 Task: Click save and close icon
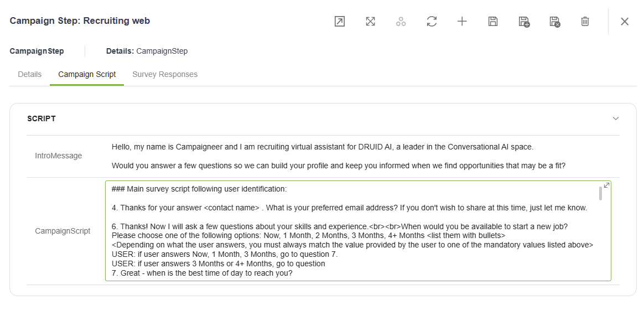555,22
